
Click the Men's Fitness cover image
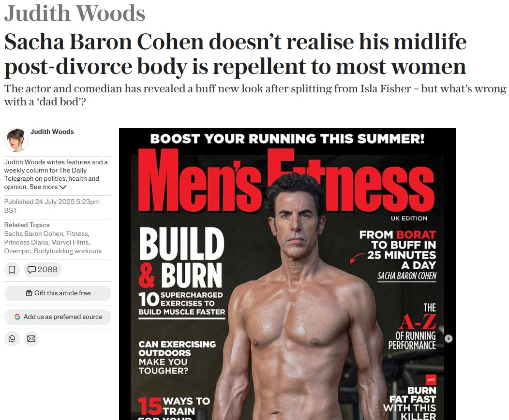click(287, 274)
